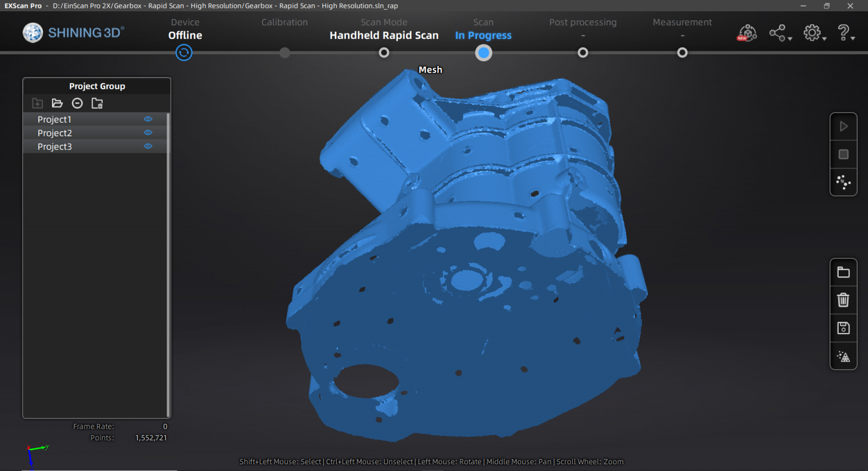This screenshot has width=868, height=471.
Task: Toggle visibility of Project1
Action: 147,119
